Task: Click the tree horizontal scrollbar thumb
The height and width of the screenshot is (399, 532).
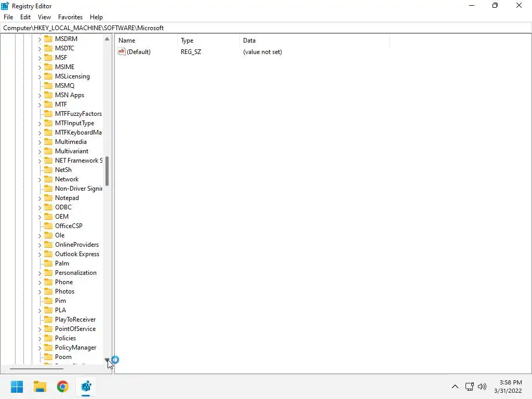Action: [36, 368]
